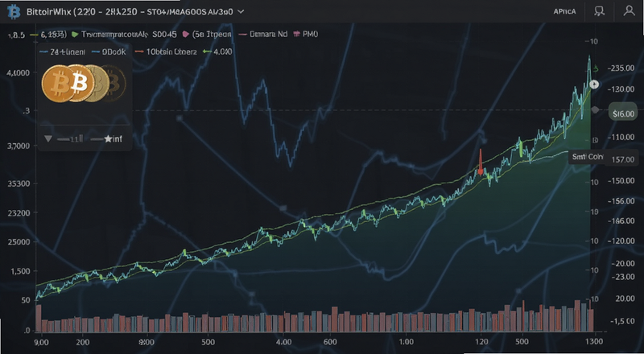This screenshot has height=354, width=644.
Task: Click the Smt Coin tooltip label
Action: [x=588, y=157]
